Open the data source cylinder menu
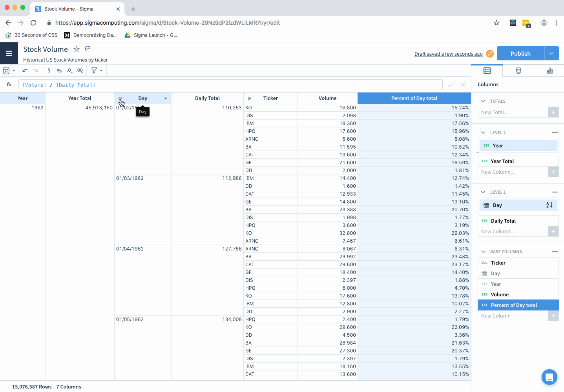The image size is (564, 392). (9, 71)
